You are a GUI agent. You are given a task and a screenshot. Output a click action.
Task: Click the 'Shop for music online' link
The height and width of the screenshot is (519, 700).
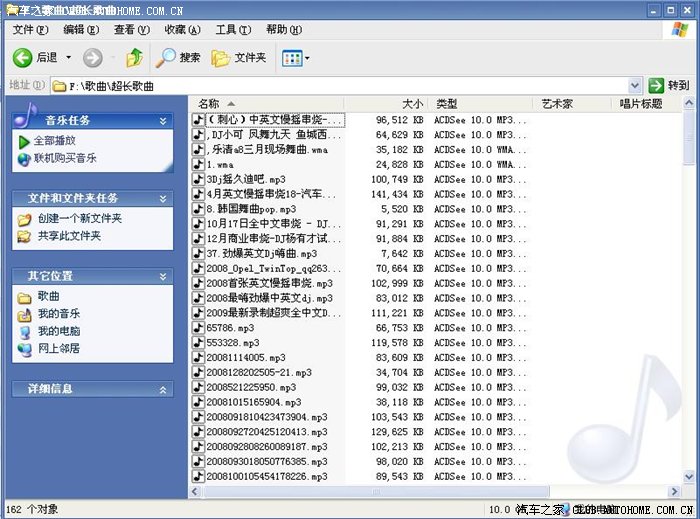(65, 158)
